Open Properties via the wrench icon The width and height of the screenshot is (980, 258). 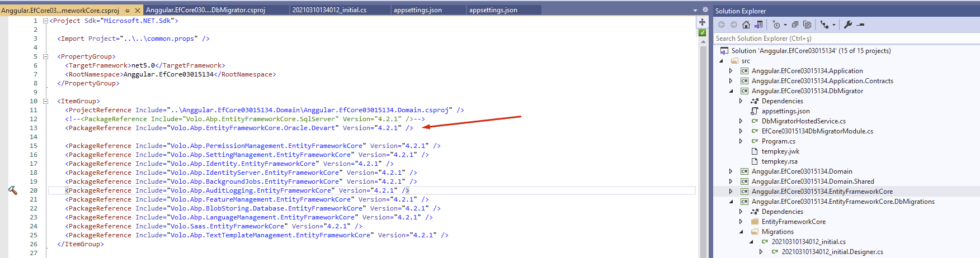point(848,25)
